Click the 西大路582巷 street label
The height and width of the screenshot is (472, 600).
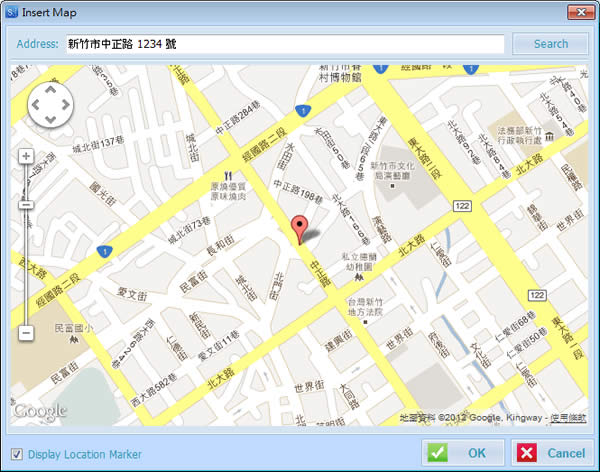pos(154,390)
